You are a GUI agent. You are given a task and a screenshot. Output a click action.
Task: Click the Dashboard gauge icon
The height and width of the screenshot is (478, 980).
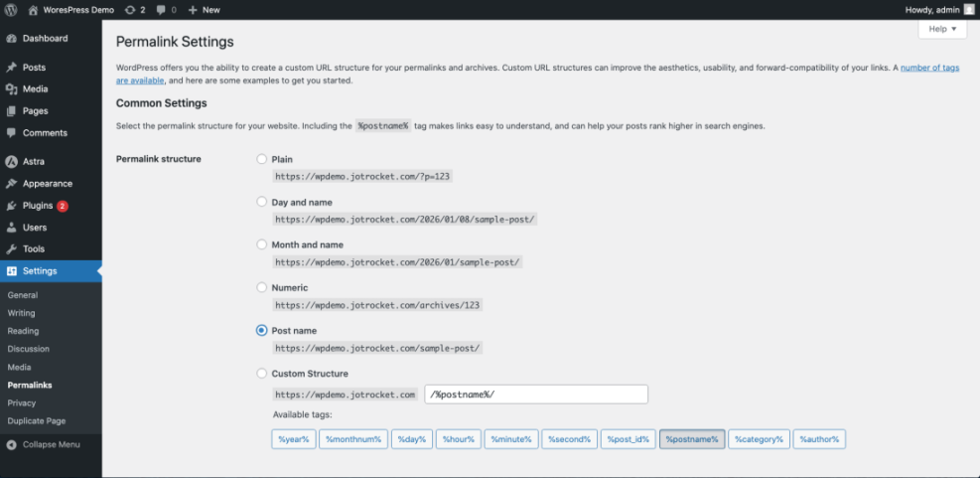pyautogui.click(x=11, y=38)
